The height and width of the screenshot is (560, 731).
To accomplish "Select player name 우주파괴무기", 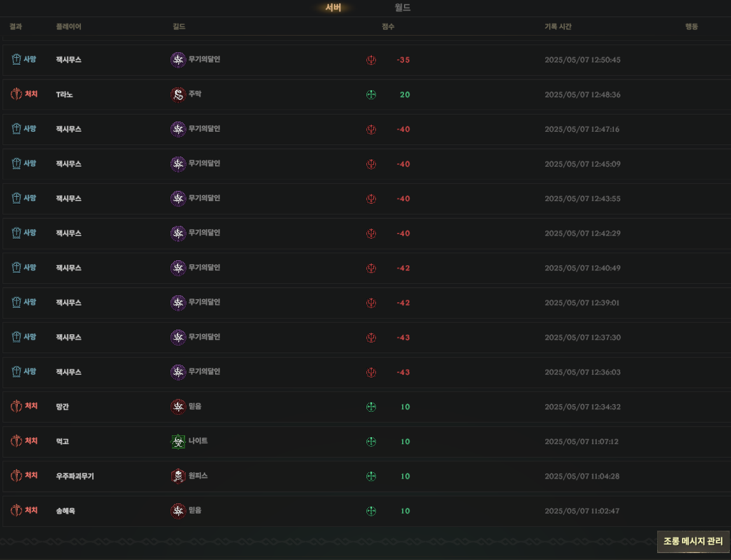I will pyautogui.click(x=75, y=476).
